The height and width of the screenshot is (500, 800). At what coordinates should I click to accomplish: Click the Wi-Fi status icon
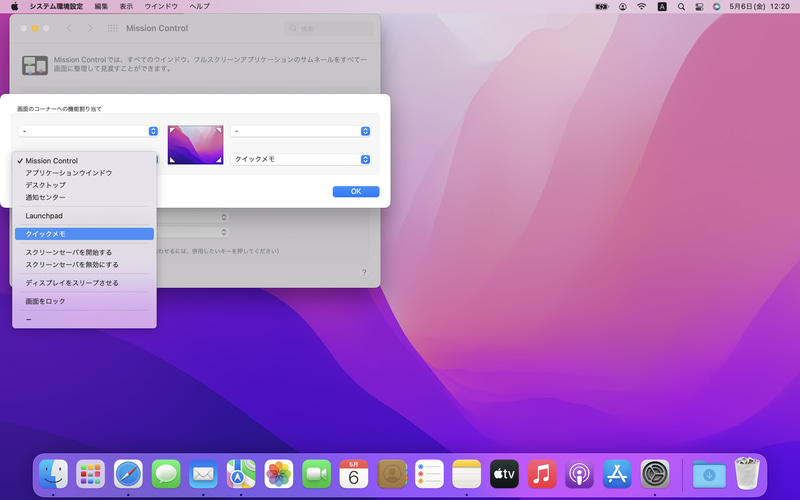pos(642,7)
